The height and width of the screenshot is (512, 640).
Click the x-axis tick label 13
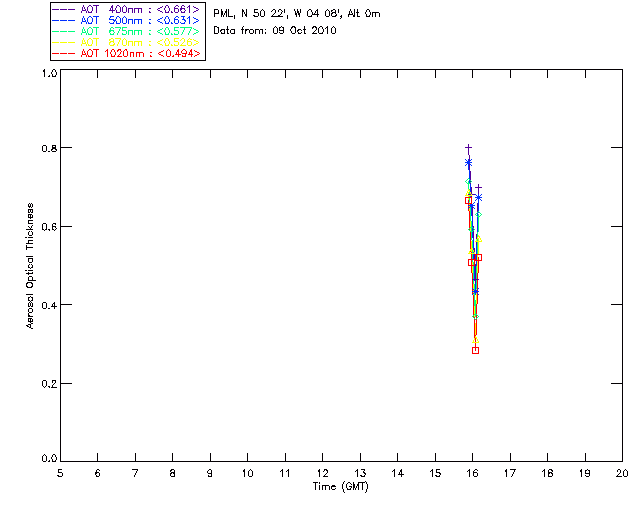click(x=360, y=474)
